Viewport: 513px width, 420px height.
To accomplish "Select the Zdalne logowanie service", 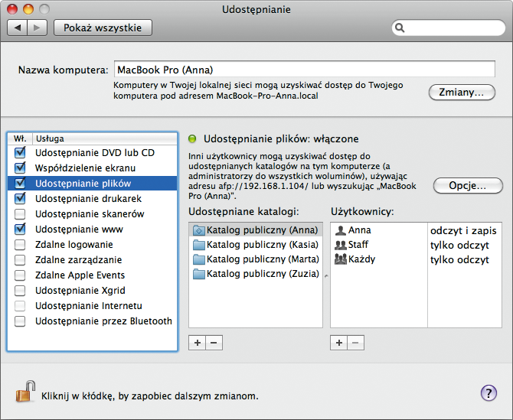I will coord(92,245).
